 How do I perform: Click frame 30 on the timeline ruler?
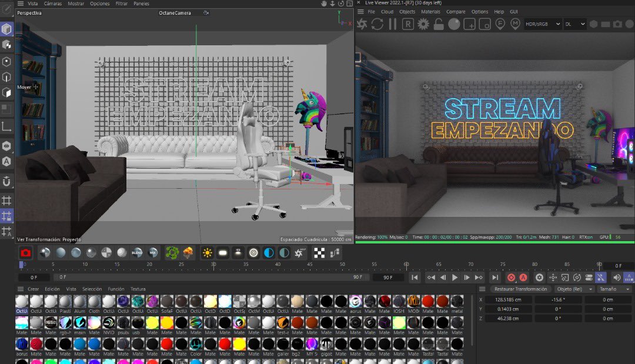click(x=213, y=265)
